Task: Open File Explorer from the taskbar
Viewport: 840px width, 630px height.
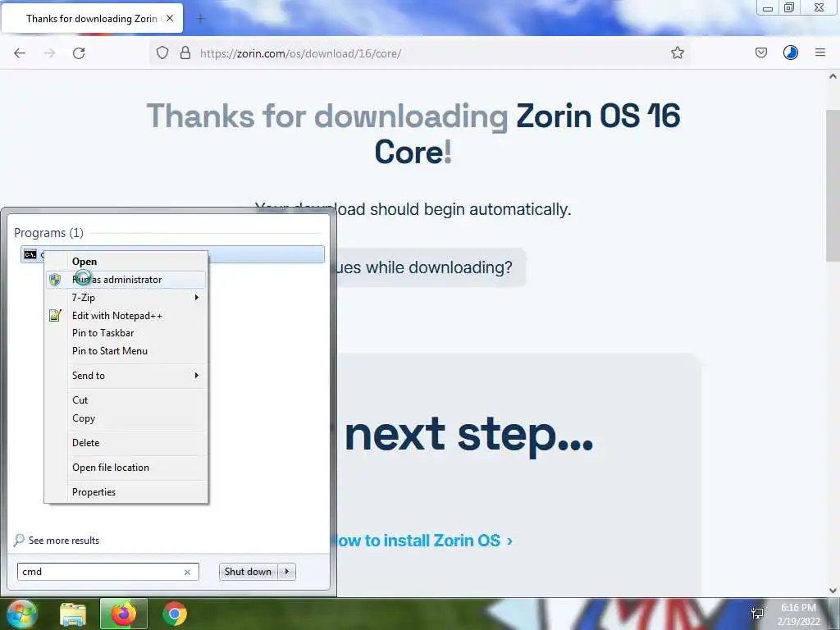Action: [x=72, y=614]
